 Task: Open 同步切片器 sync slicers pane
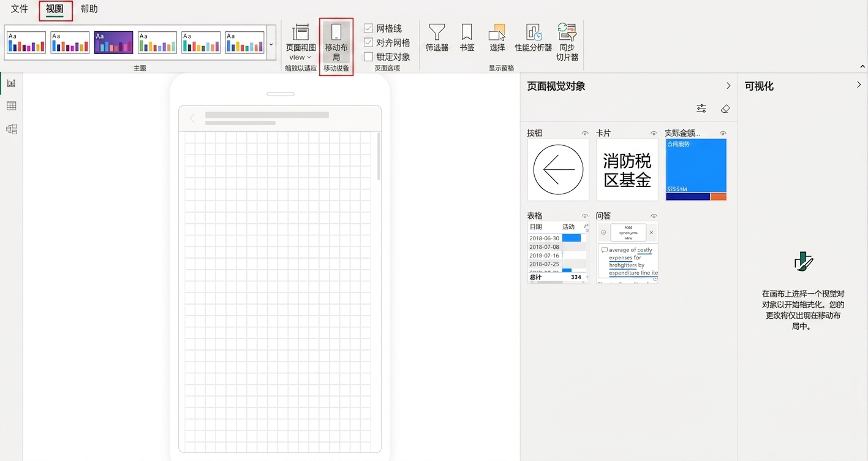coord(567,42)
